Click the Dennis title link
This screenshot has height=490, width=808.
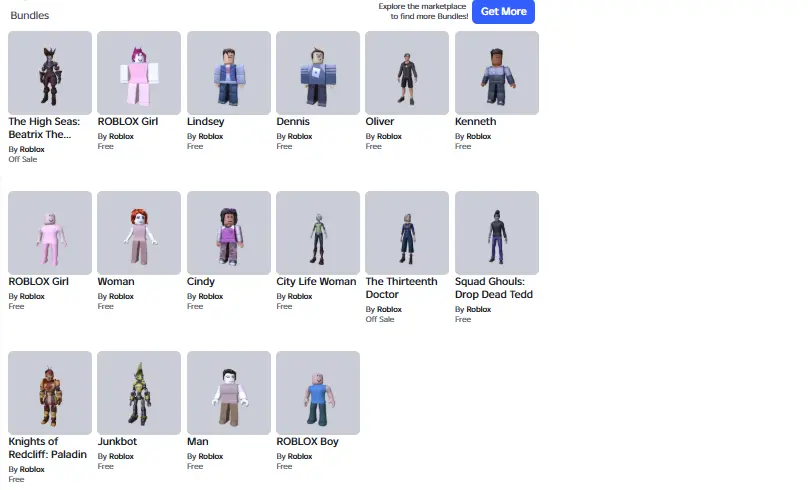point(293,122)
